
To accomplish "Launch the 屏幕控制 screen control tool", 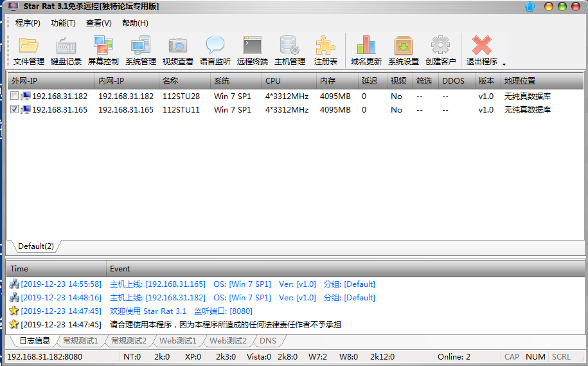I will 103,51.
